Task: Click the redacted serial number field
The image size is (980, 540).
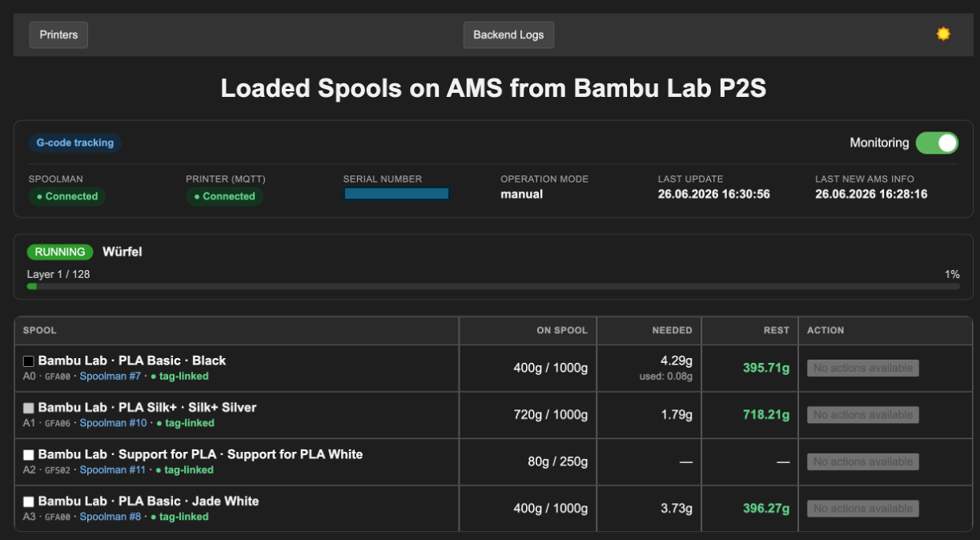Action: click(396, 193)
